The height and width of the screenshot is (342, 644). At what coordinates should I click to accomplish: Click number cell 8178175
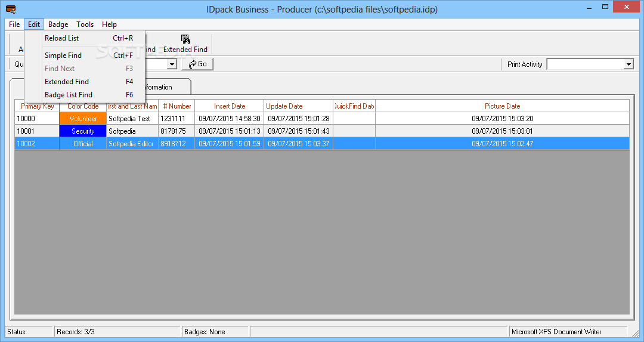(x=177, y=131)
